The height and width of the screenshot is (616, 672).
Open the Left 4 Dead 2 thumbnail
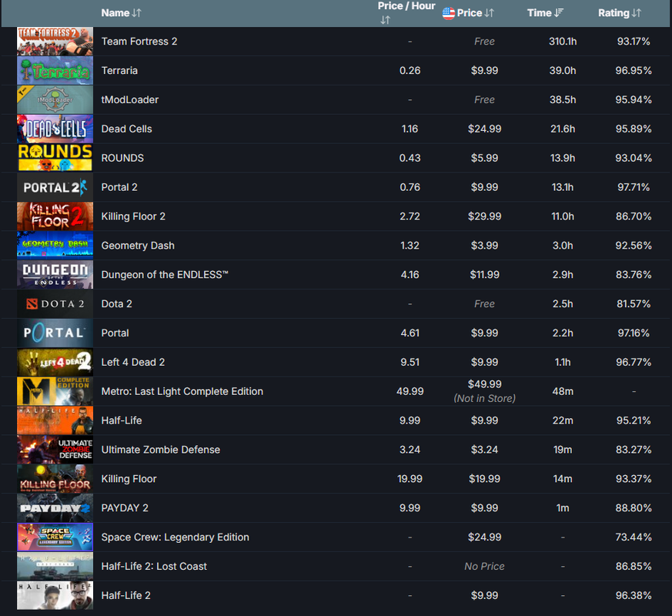pyautogui.click(x=55, y=362)
